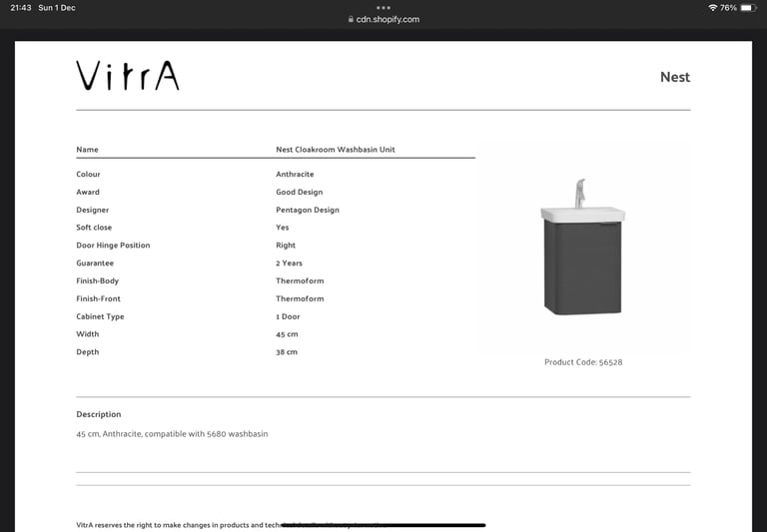
Task: Select the 45 cm width value
Action: [x=287, y=334]
